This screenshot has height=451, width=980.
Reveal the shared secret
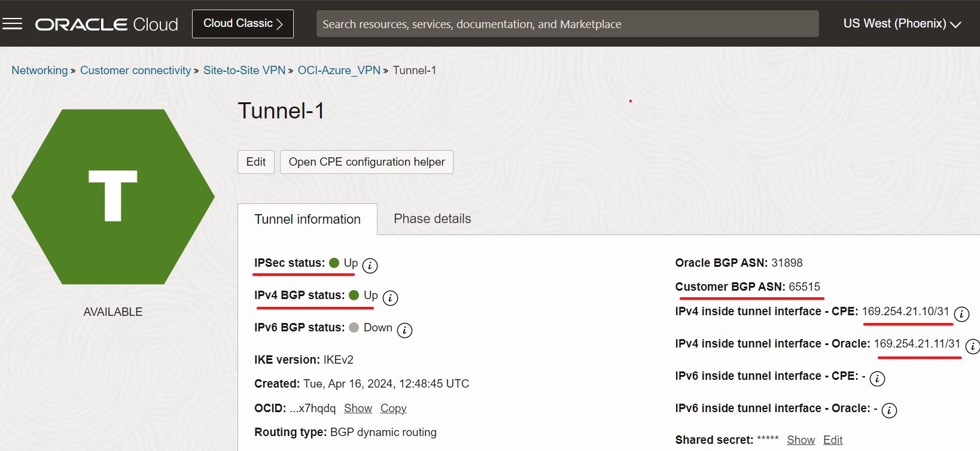point(801,440)
